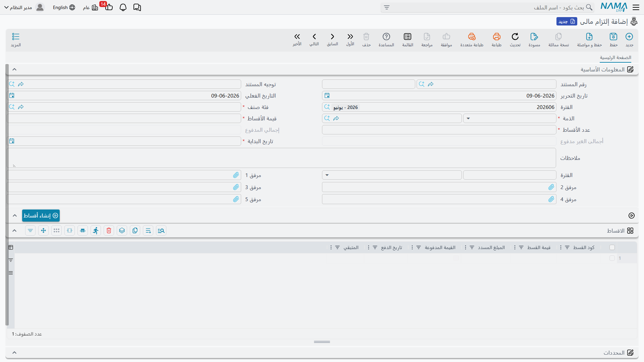Click the move arrows icon in installments toolbar
Screen dimensions: 644x362
click(43, 231)
